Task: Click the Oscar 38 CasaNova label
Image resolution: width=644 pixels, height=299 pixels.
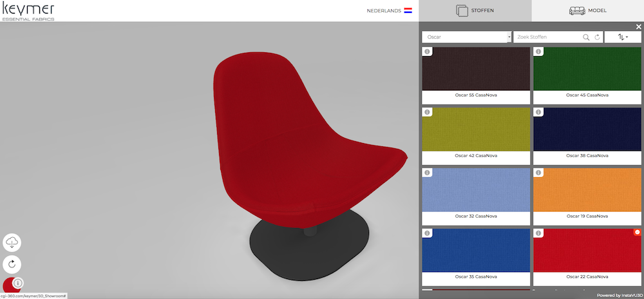Action: [x=587, y=156]
